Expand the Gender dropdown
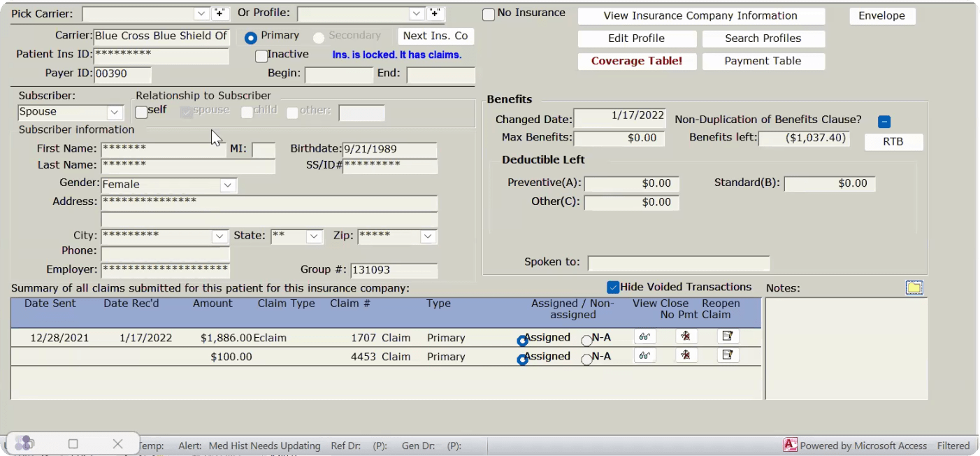This screenshot has height=456, width=980. (x=228, y=185)
